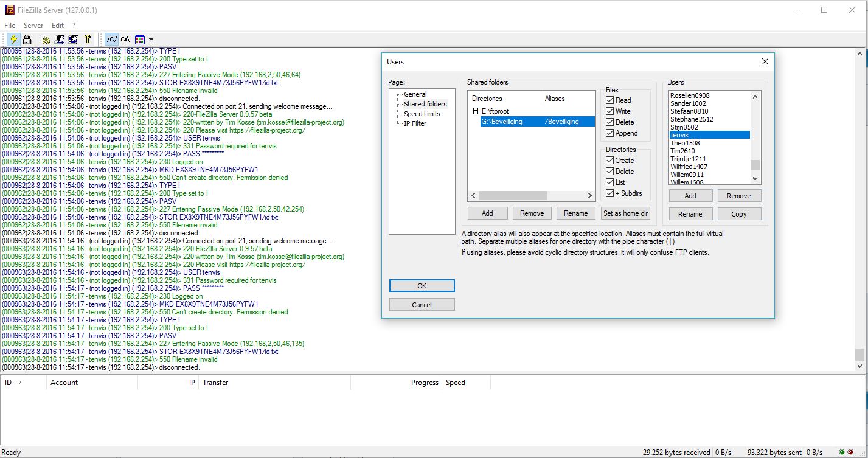
Task: Click the yellow question mark help icon
Action: point(87,39)
